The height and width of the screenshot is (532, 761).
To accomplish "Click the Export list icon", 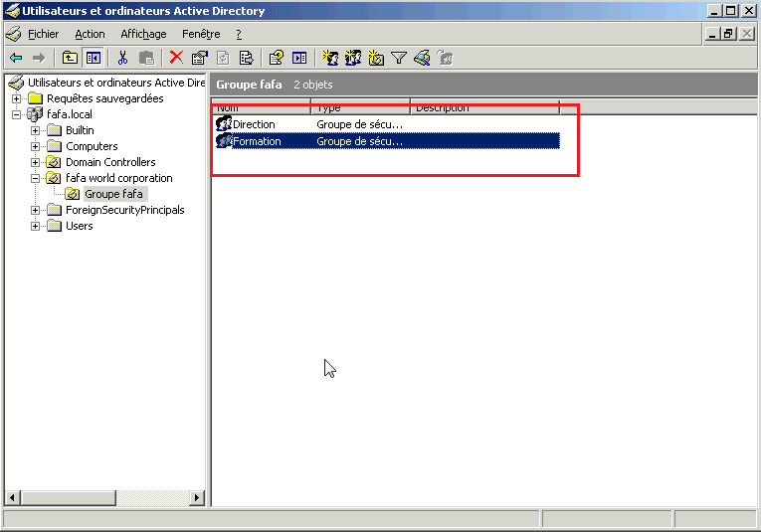I will pos(246,59).
